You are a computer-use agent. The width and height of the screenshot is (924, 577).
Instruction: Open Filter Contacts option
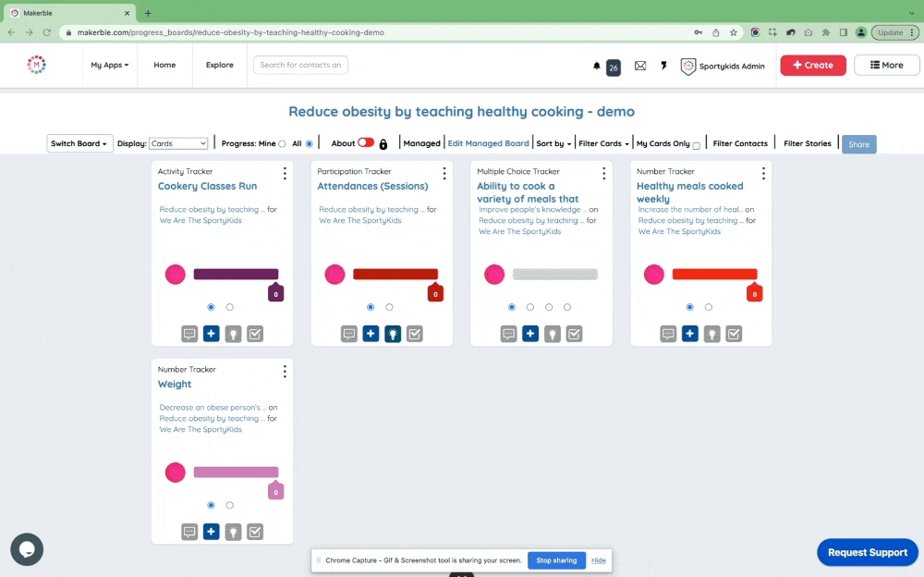pyautogui.click(x=740, y=143)
